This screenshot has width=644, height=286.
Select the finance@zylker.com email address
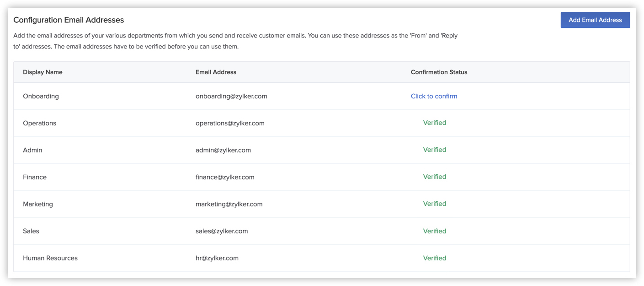tap(225, 177)
